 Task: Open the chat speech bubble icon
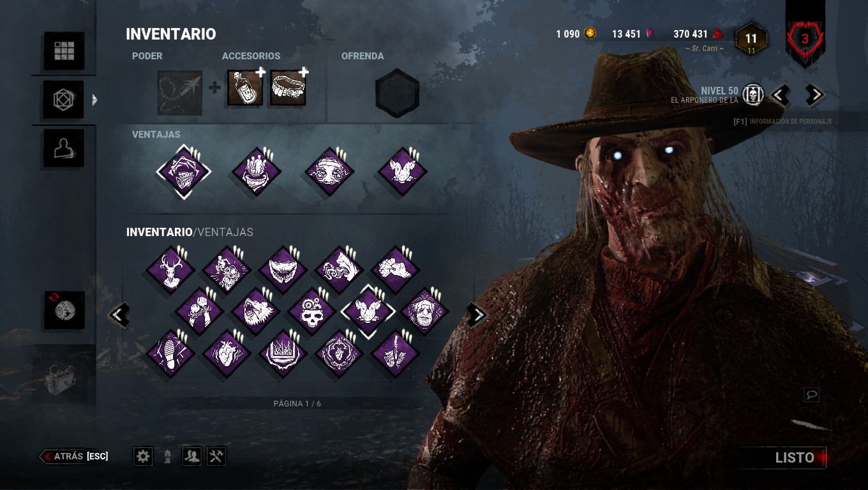(812, 395)
